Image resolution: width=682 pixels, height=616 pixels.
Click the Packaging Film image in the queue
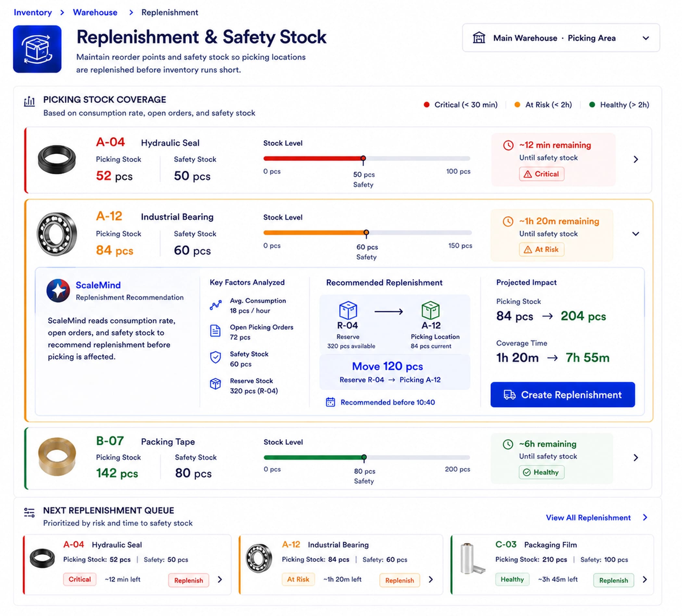coord(472,559)
